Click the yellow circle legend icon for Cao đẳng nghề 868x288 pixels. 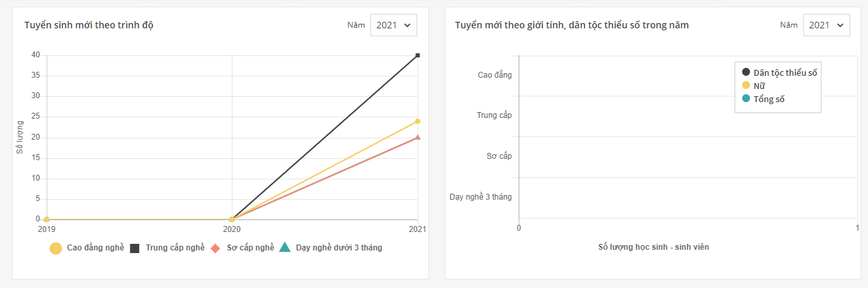[56, 248]
